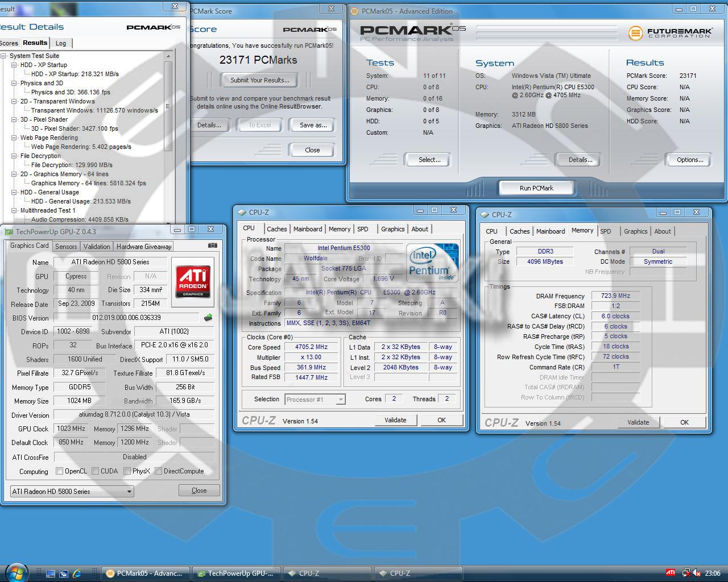Image resolution: width=728 pixels, height=582 pixels.
Task: Click the Futuremark Corporation logo
Action: coord(670,32)
